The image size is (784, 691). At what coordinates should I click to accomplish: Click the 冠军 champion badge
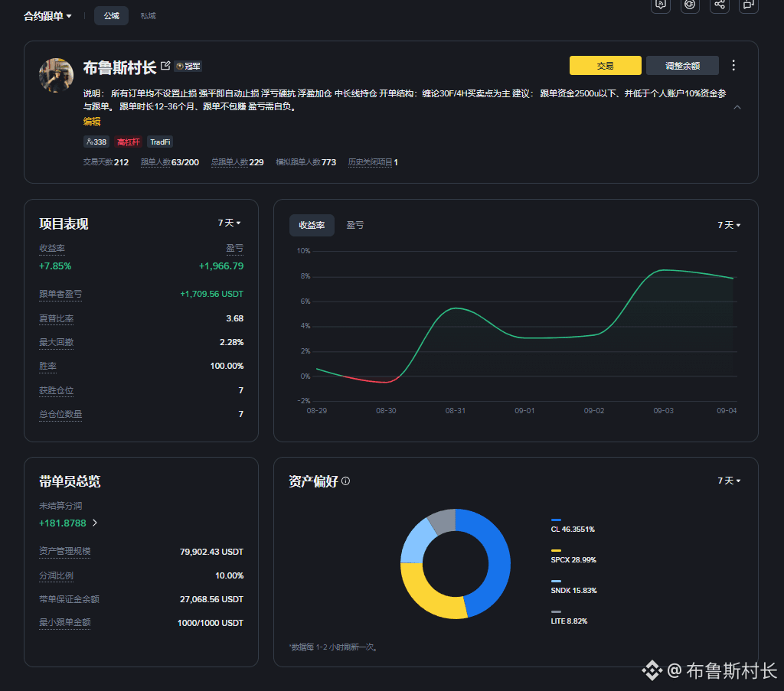(x=188, y=66)
